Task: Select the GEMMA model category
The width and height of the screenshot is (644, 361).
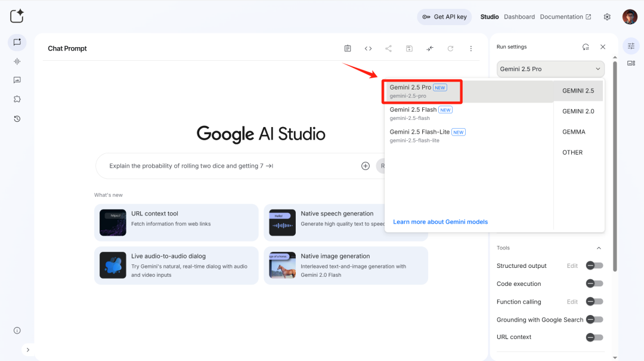Action: tap(578, 132)
